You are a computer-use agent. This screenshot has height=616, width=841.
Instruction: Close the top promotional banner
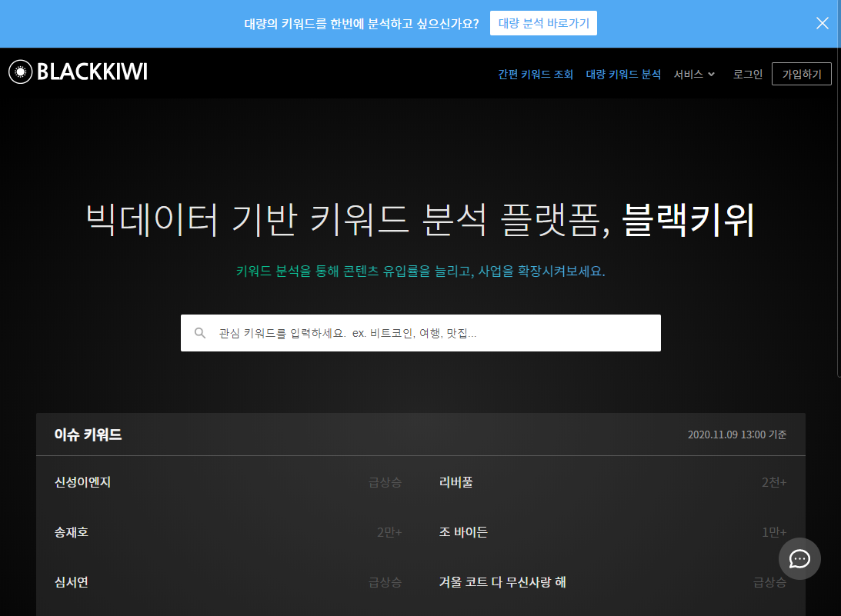pyautogui.click(x=822, y=23)
